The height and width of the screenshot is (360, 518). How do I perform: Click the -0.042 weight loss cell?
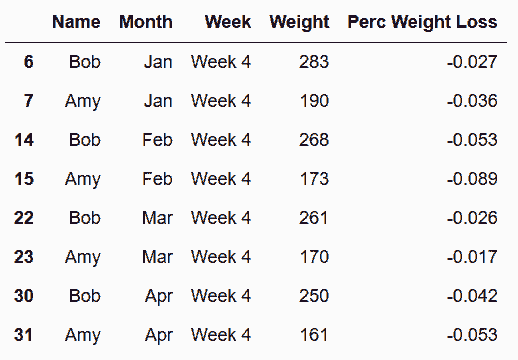[x=472, y=296]
